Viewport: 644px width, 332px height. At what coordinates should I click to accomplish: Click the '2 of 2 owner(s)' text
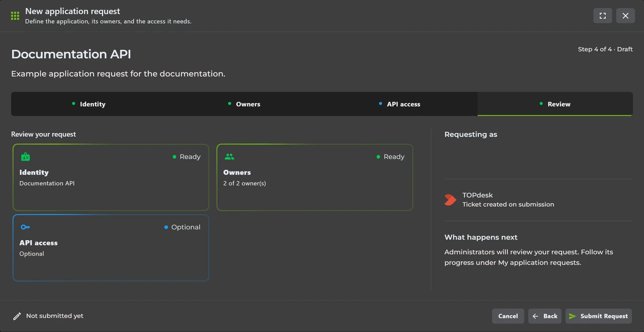[x=245, y=183]
